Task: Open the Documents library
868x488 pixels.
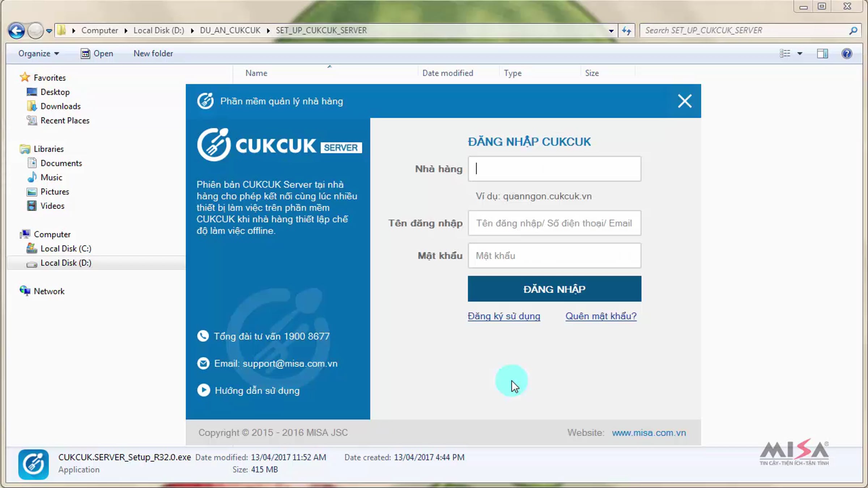Action: click(61, 163)
